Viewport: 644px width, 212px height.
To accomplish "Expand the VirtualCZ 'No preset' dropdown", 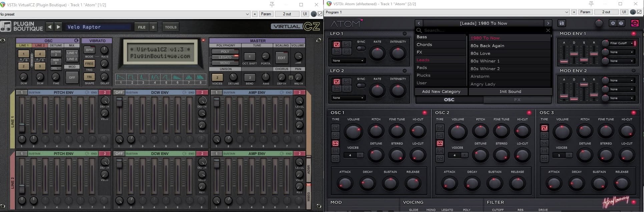I will click(247, 14).
